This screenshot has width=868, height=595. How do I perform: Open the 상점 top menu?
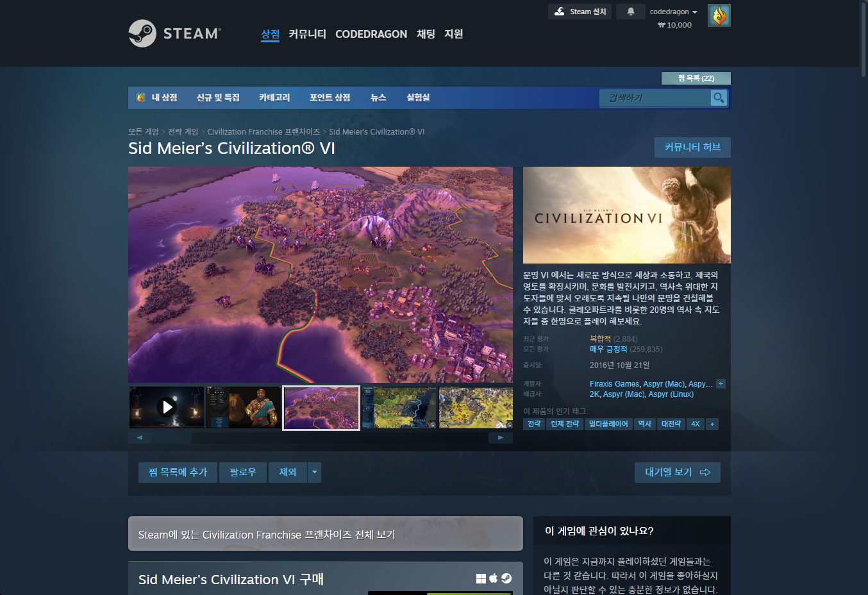pos(271,34)
